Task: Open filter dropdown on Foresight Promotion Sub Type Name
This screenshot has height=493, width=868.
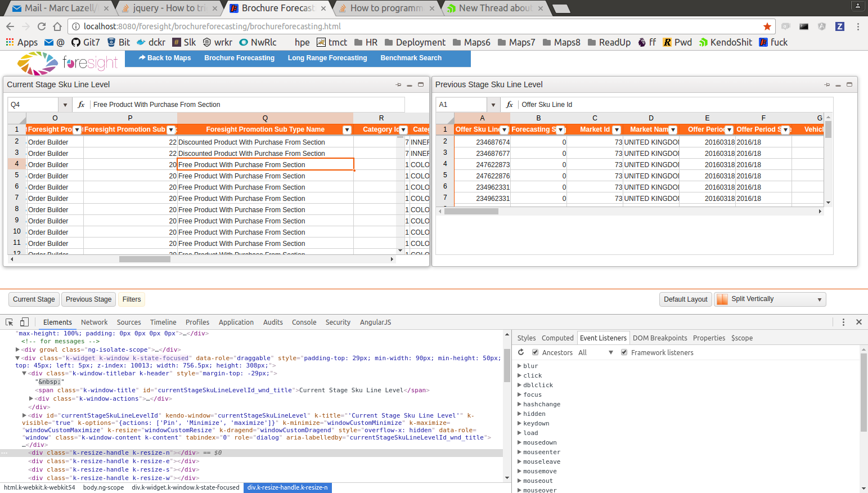Action: (x=347, y=130)
